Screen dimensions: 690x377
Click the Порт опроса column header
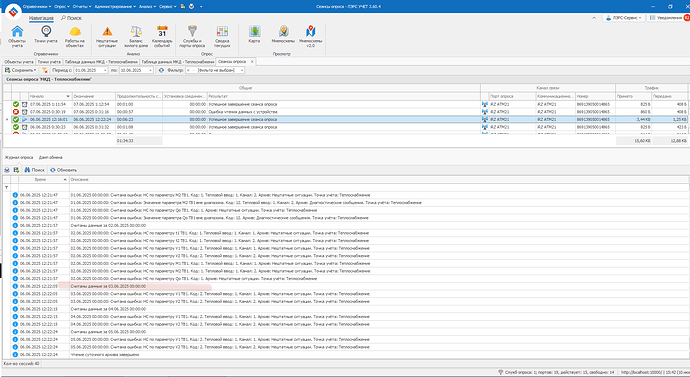click(x=512, y=96)
